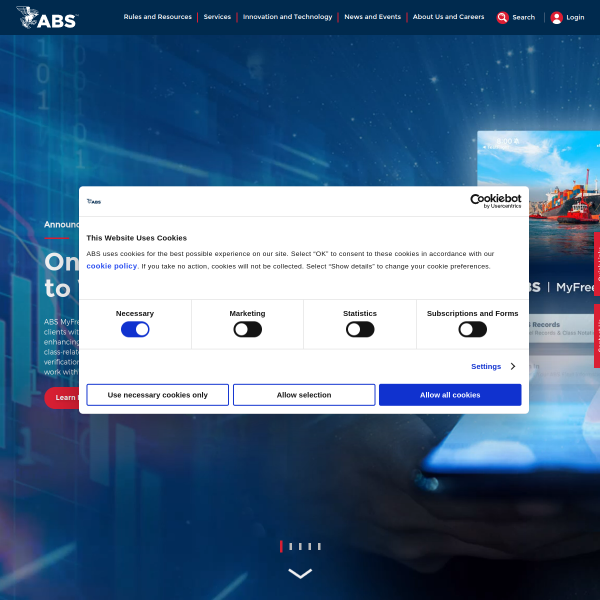Click the ABS eagle logo in header
600x600 pixels.
click(47, 18)
